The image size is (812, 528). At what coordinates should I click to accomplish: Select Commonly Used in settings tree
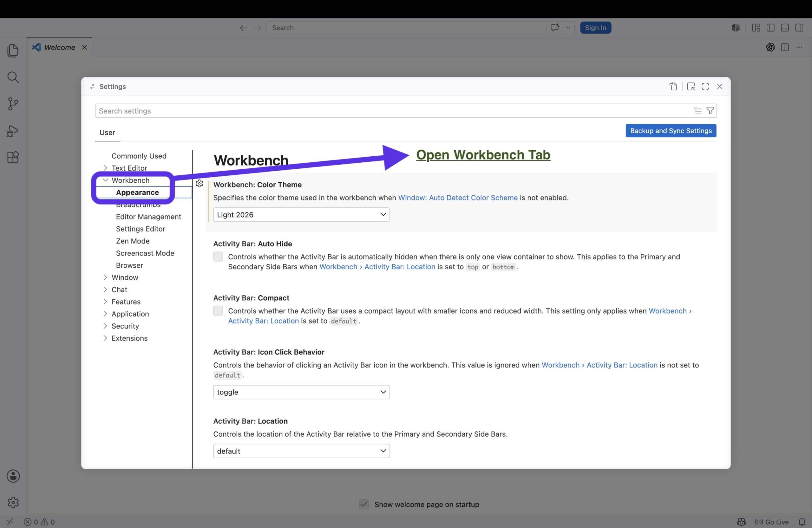[x=139, y=156]
